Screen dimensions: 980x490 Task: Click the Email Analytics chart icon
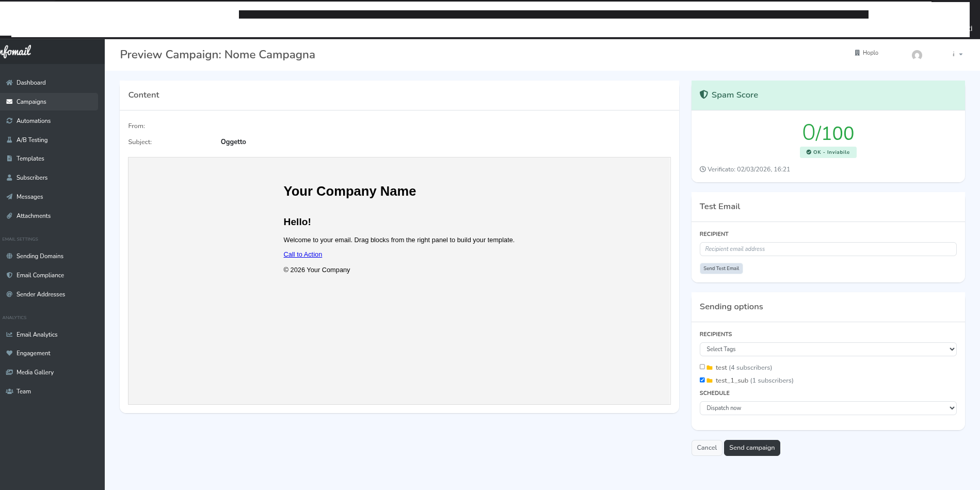[9, 335]
